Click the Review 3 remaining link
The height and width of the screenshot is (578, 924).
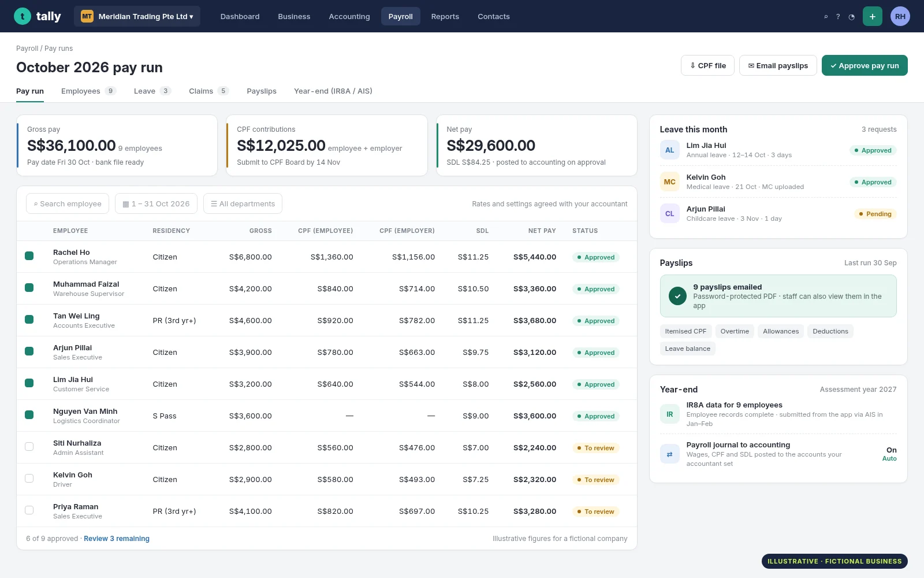tap(117, 538)
